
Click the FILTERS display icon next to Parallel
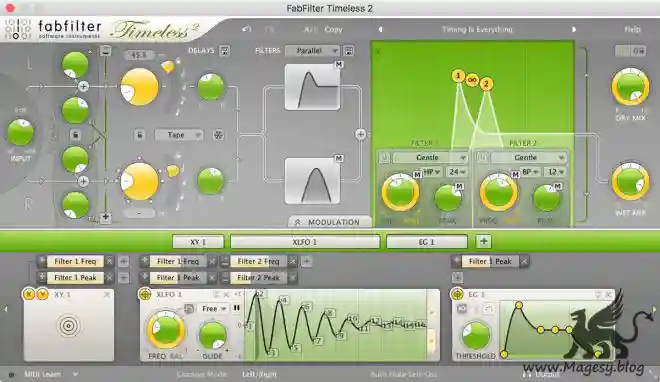click(349, 51)
